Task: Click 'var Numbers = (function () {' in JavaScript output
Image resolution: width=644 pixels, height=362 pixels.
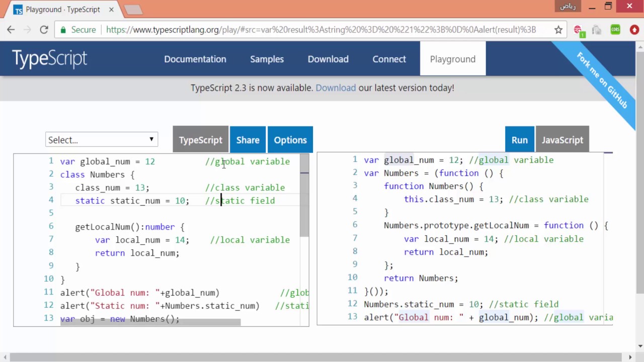Action: 434,173
